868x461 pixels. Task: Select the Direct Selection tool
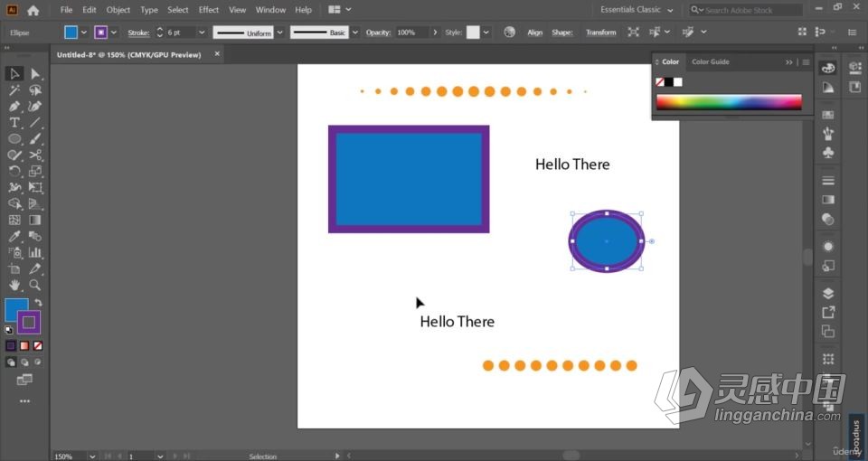35,73
